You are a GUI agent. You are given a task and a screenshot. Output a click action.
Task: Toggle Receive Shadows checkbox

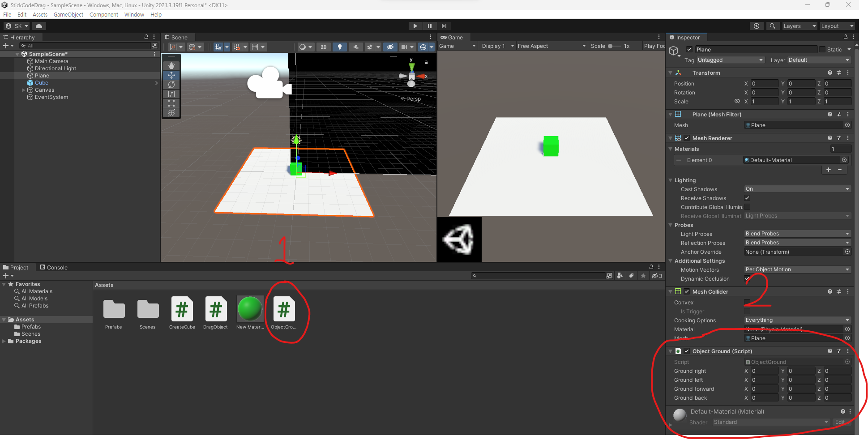pyautogui.click(x=747, y=198)
